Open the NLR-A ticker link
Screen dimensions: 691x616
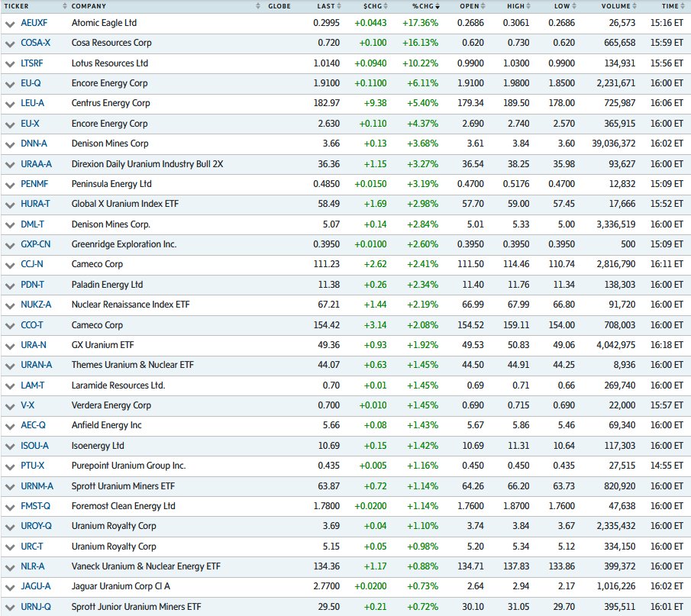(33, 566)
